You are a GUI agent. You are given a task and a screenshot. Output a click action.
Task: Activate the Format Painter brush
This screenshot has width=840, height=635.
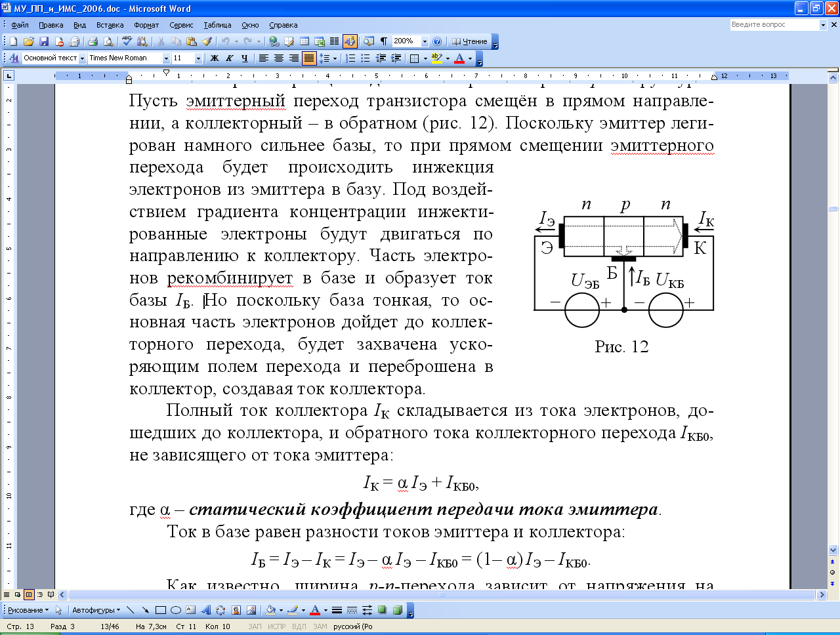click(207, 41)
